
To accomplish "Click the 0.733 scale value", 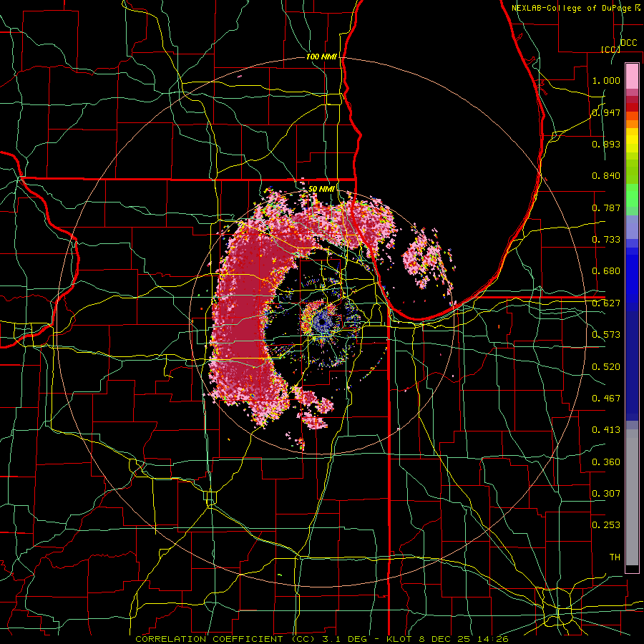I will [606, 240].
